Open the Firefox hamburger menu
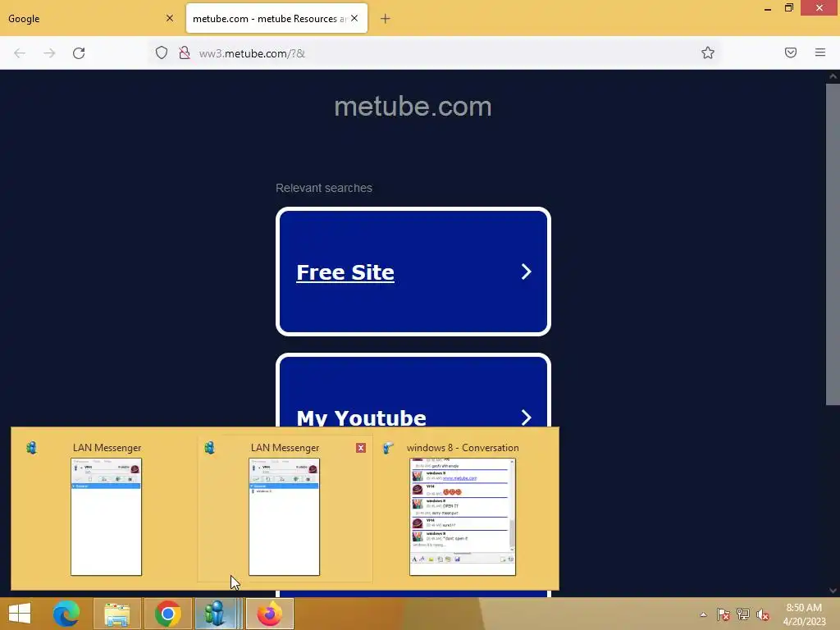Viewport: 840px width, 630px height. click(x=820, y=52)
